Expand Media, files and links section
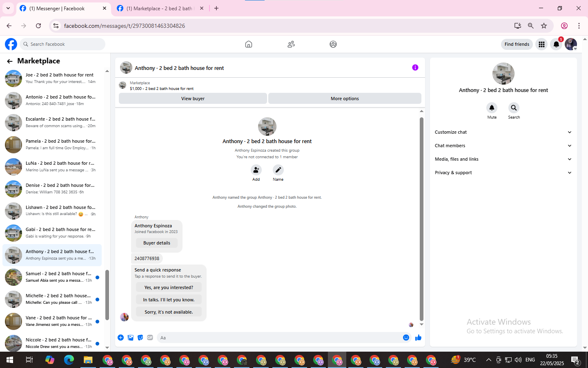 (503, 159)
